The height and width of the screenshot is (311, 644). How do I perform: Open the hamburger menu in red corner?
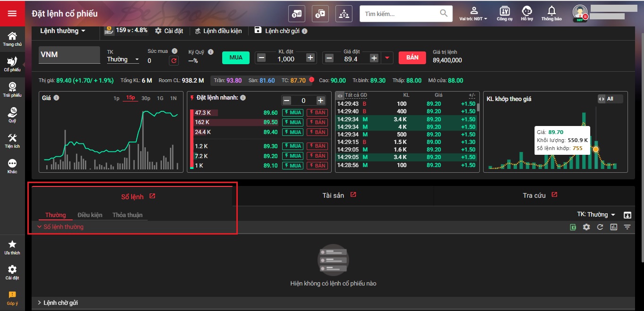(x=12, y=13)
